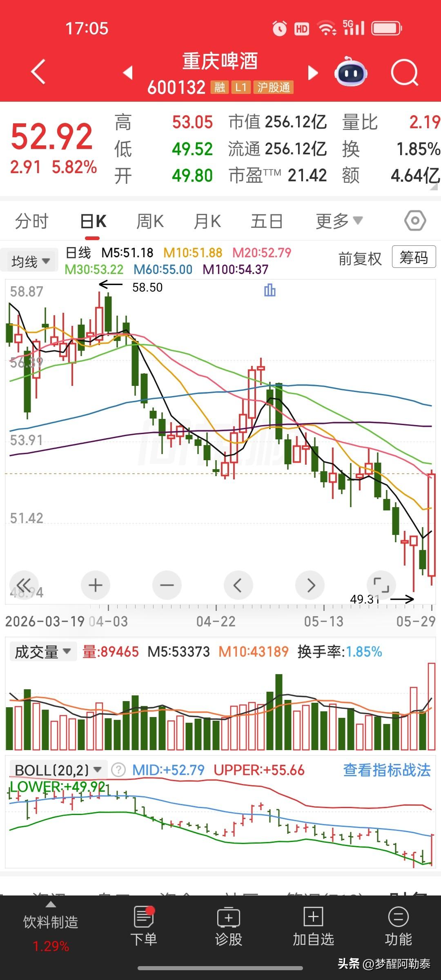Tap the 05-13 date label

tap(324, 621)
